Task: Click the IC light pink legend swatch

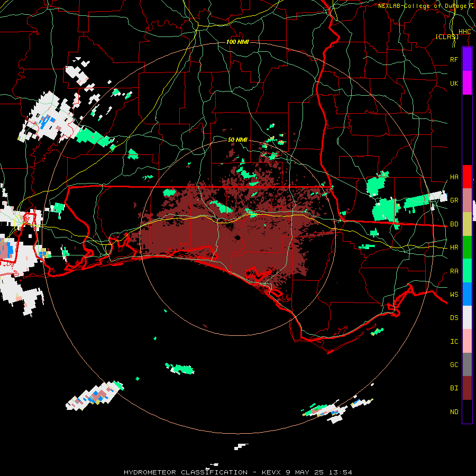Action: tap(467, 341)
